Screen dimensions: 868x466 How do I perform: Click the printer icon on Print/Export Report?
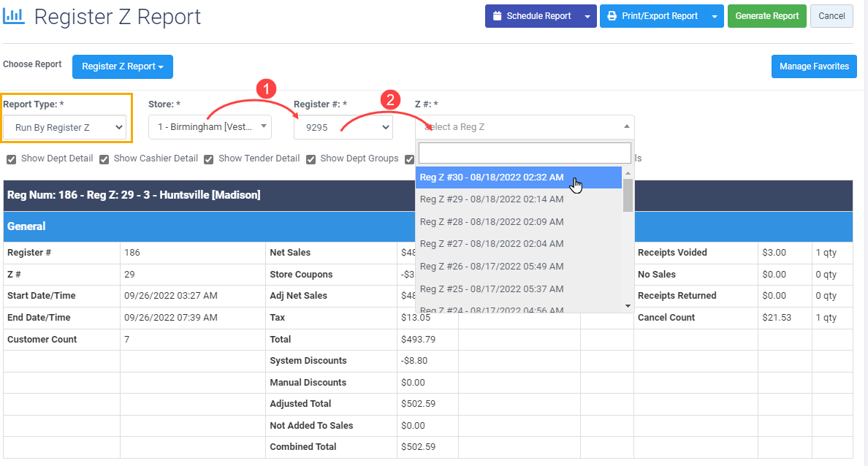click(612, 16)
